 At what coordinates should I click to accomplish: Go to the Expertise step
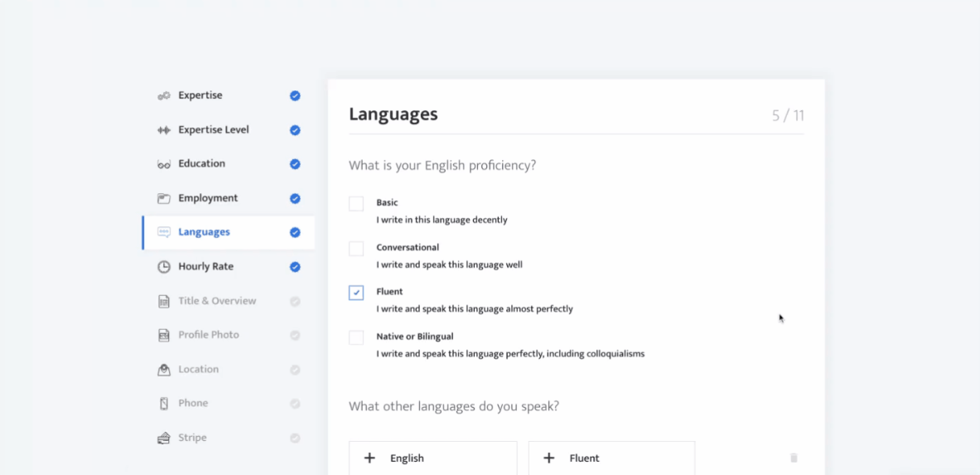[x=229, y=96]
